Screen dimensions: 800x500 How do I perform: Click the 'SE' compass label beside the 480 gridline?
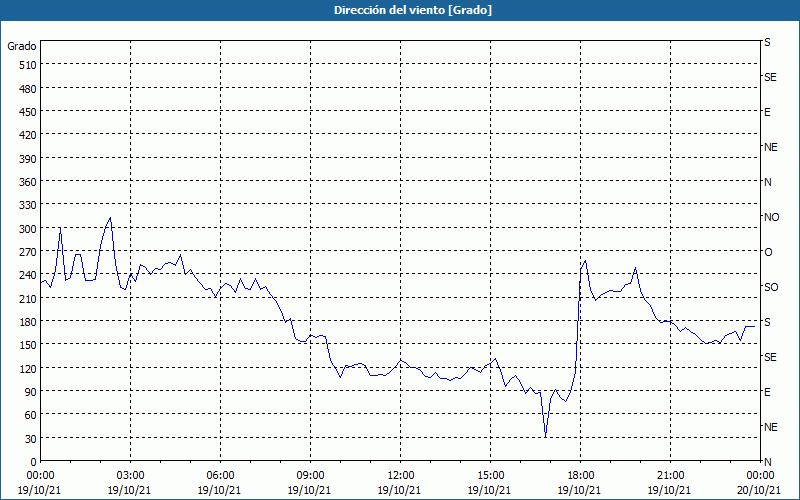point(770,77)
